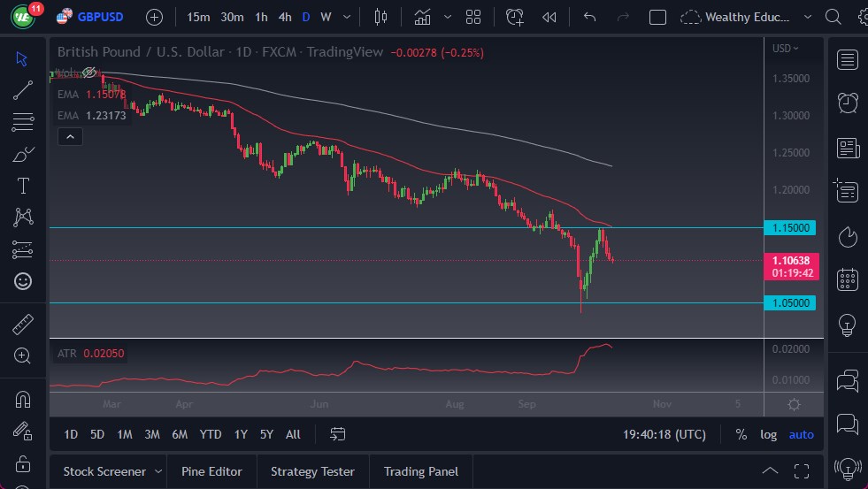868x489 pixels.
Task: Click the Replay rewind icon
Action: (x=549, y=17)
